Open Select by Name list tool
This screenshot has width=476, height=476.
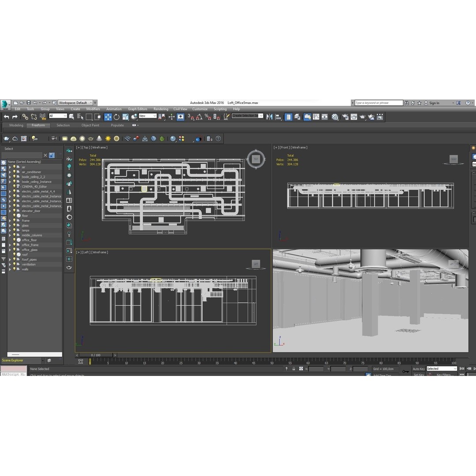click(x=80, y=116)
